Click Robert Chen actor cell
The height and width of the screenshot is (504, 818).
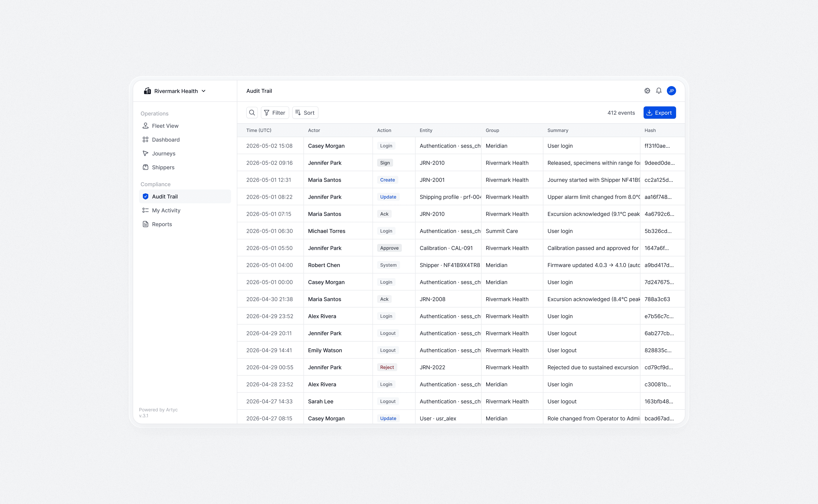click(324, 265)
